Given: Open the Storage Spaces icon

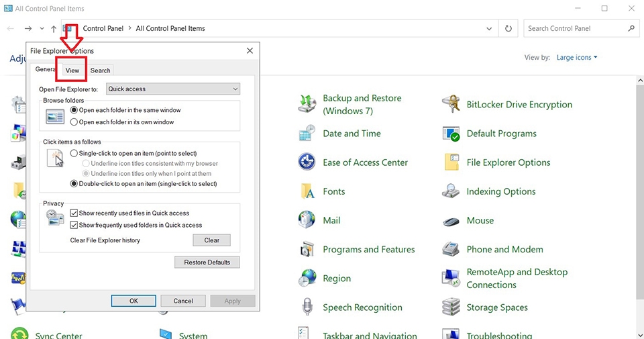Looking at the screenshot, I should [x=451, y=307].
